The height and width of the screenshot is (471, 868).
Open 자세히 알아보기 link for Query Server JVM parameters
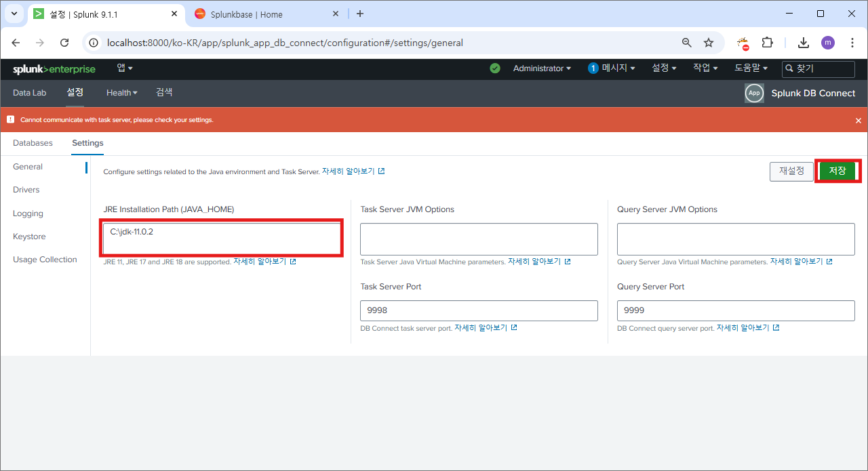[x=801, y=262]
